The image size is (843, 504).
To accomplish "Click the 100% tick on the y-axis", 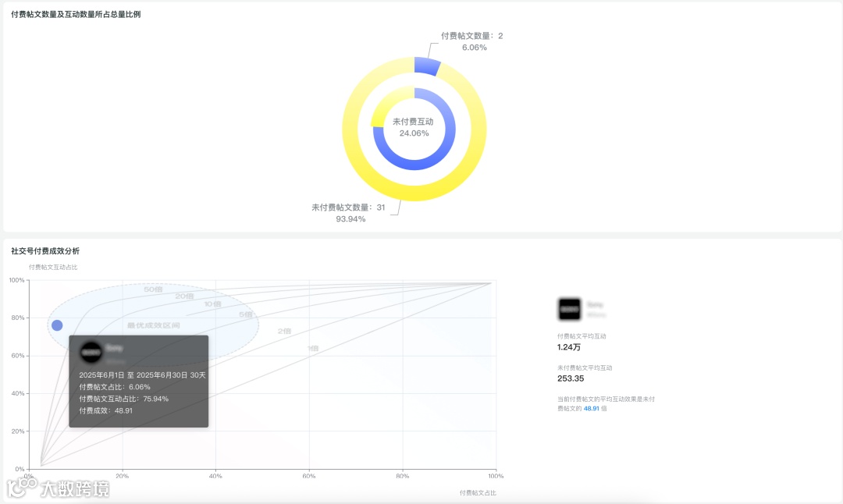I will tap(16, 280).
